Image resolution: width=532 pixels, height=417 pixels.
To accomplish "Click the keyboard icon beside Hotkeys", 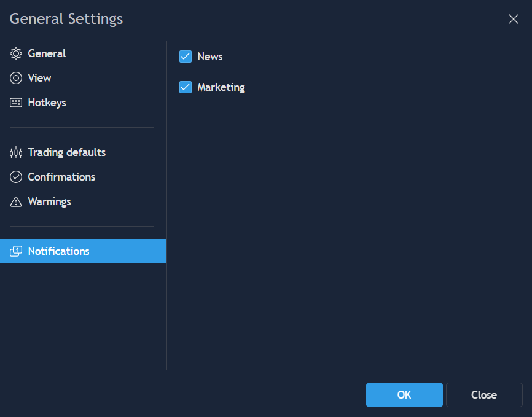I will coord(16,103).
